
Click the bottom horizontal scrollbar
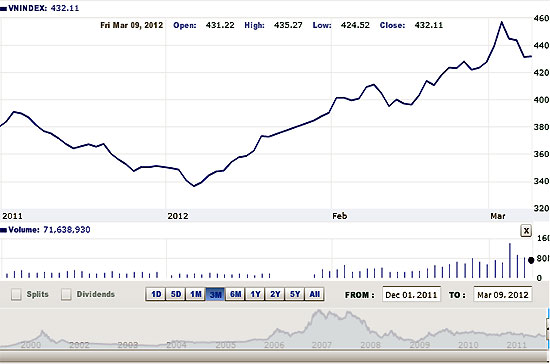coord(274,356)
